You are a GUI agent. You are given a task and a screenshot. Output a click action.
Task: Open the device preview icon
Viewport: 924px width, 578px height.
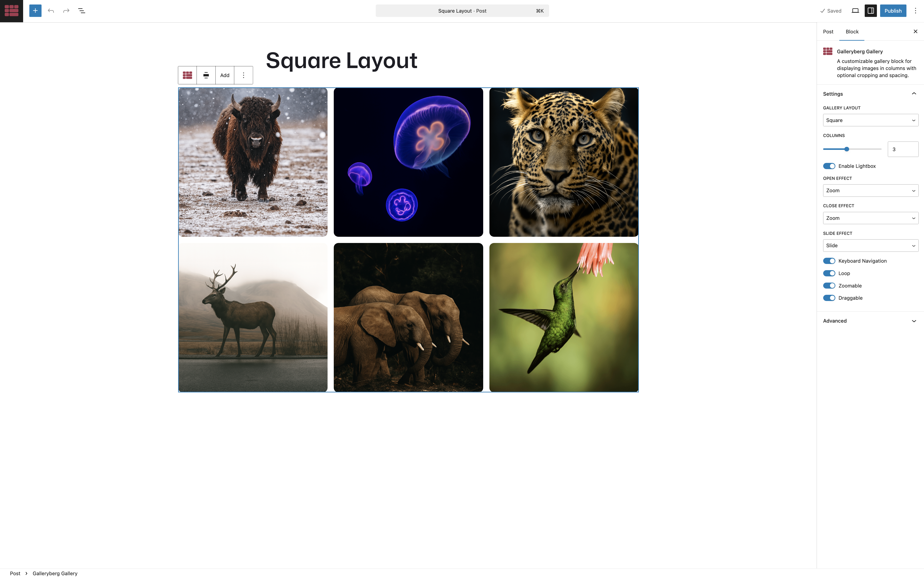pos(855,11)
